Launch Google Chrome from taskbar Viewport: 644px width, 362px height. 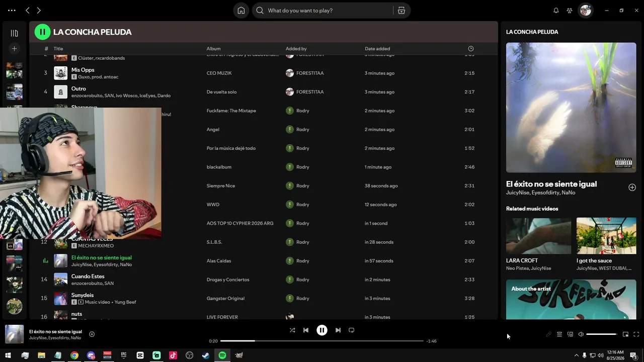click(x=74, y=355)
